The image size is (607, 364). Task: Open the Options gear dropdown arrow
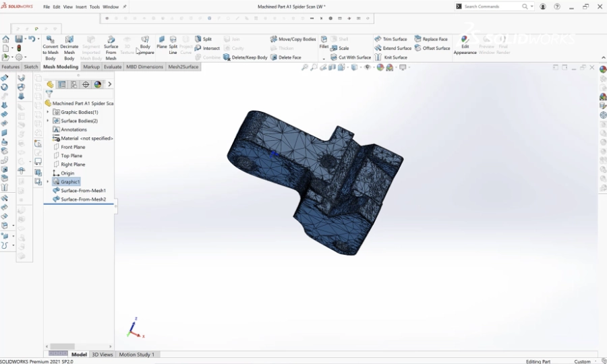pyautogui.click(x=25, y=57)
